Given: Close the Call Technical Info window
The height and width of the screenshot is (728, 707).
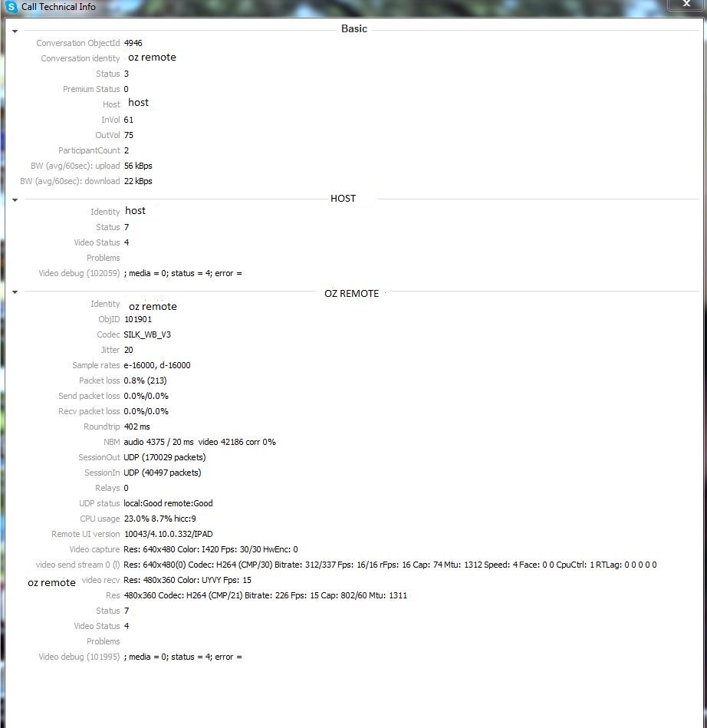Looking at the screenshot, I should [x=686, y=4].
